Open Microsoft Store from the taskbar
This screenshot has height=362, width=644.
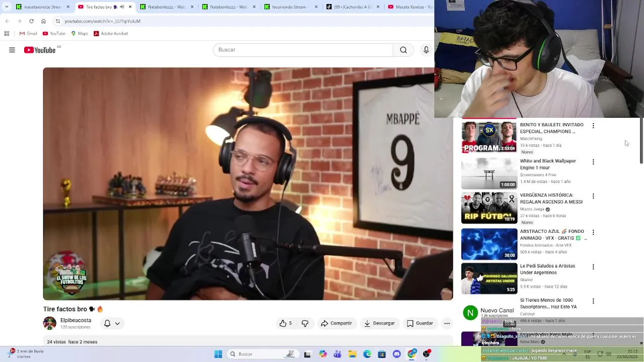coord(382,354)
